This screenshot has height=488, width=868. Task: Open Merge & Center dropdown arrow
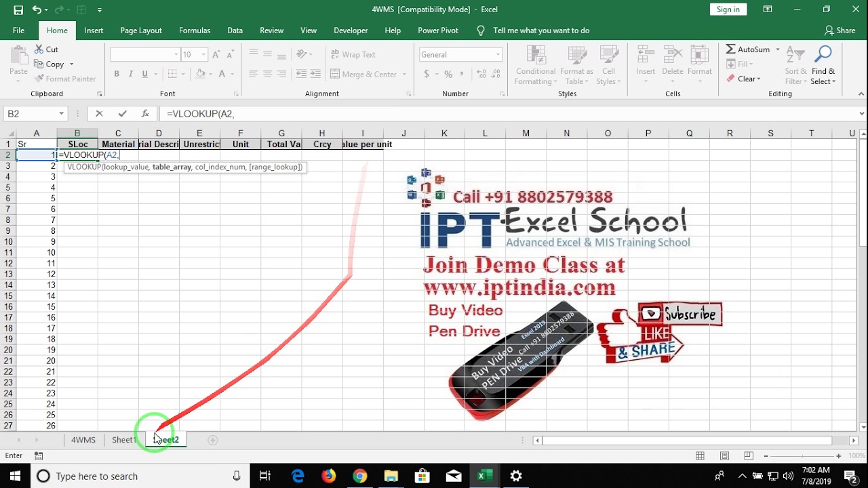pyautogui.click(x=404, y=74)
